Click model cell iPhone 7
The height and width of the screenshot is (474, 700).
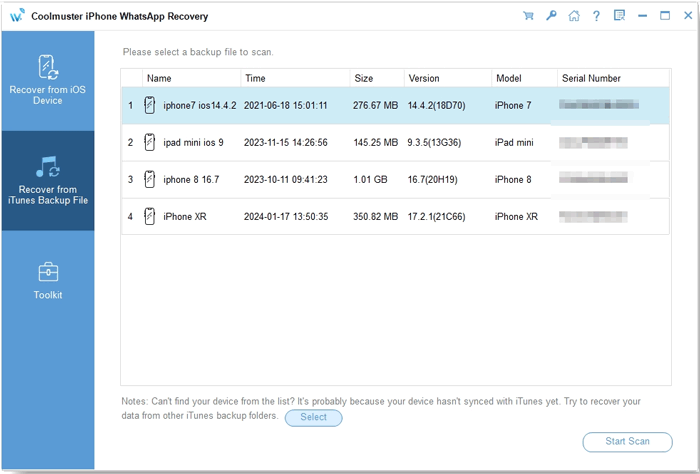513,105
